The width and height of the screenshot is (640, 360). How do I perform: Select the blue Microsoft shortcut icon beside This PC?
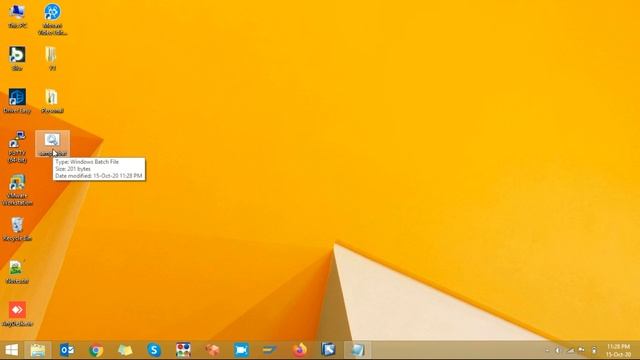point(52,19)
